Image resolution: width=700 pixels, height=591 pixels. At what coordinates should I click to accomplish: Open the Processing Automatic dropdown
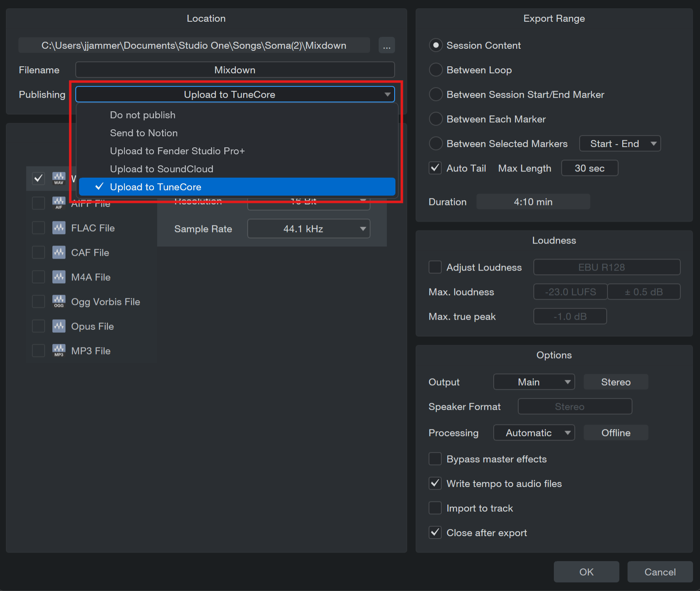click(534, 433)
